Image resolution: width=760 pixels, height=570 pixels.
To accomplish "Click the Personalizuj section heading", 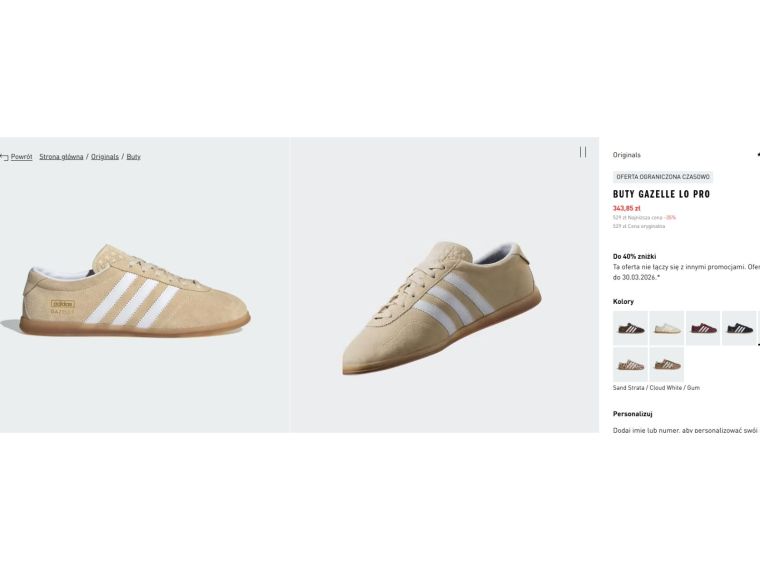I will pos(632,413).
